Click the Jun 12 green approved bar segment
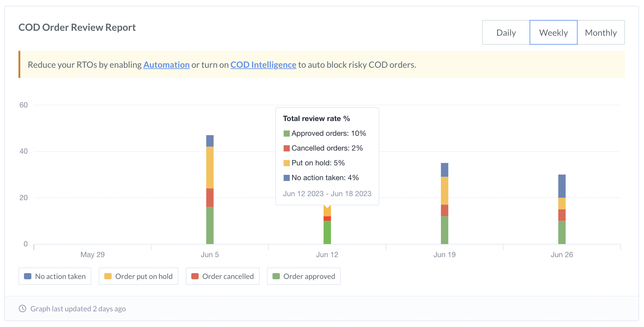Screen dimensions: 644x327 coord(327,232)
